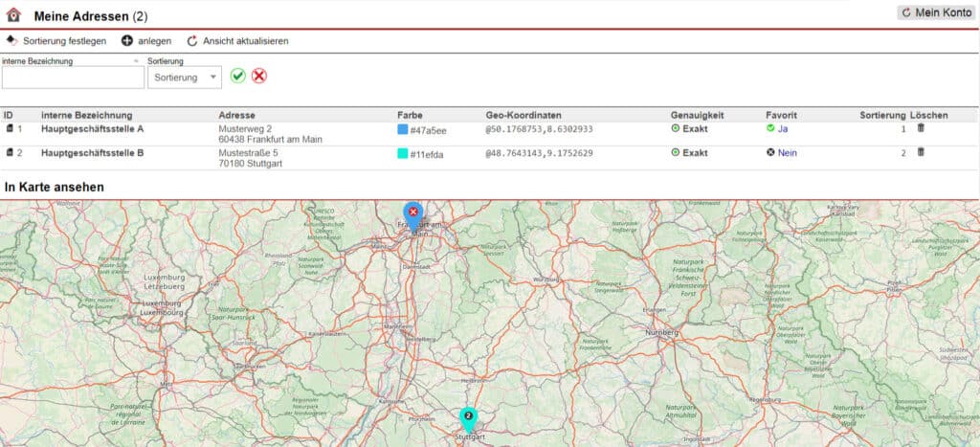980x447 pixels.
Task: Click 'anlegen' to add new address
Action: pyautogui.click(x=153, y=41)
